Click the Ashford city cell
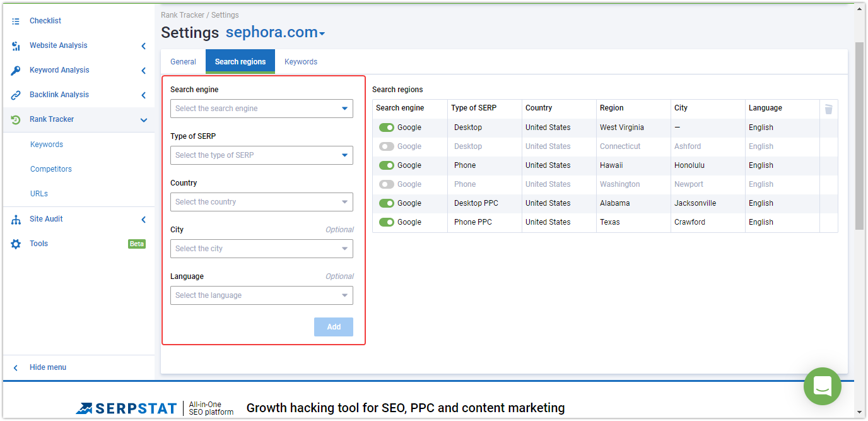 688,146
